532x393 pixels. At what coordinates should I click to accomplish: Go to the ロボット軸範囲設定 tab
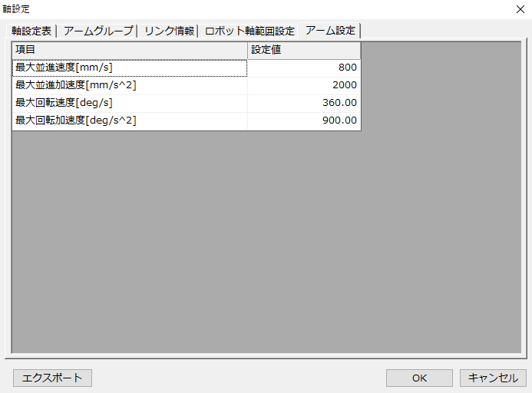tap(249, 31)
